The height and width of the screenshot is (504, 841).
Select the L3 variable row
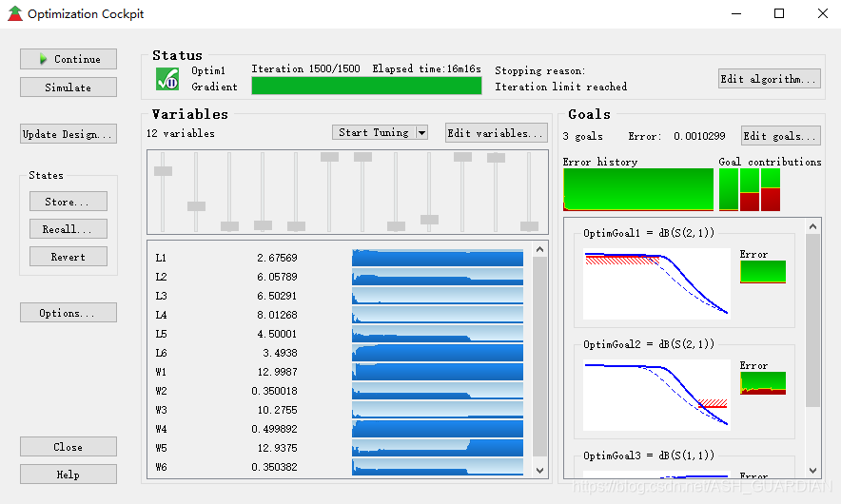pos(340,296)
